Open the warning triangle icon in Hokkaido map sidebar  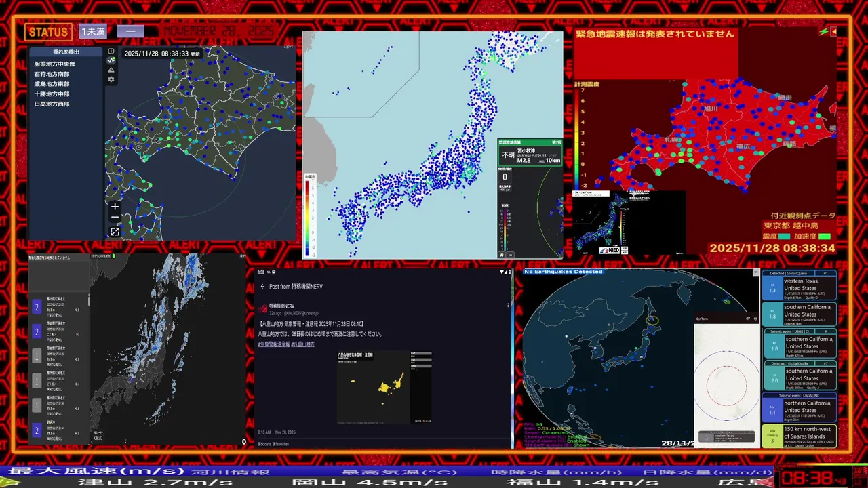(x=111, y=70)
